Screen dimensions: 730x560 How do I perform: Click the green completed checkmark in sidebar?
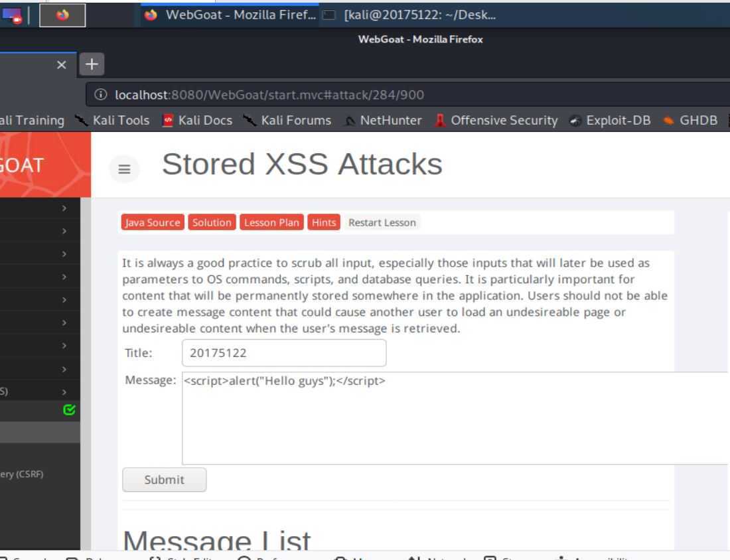pos(69,409)
